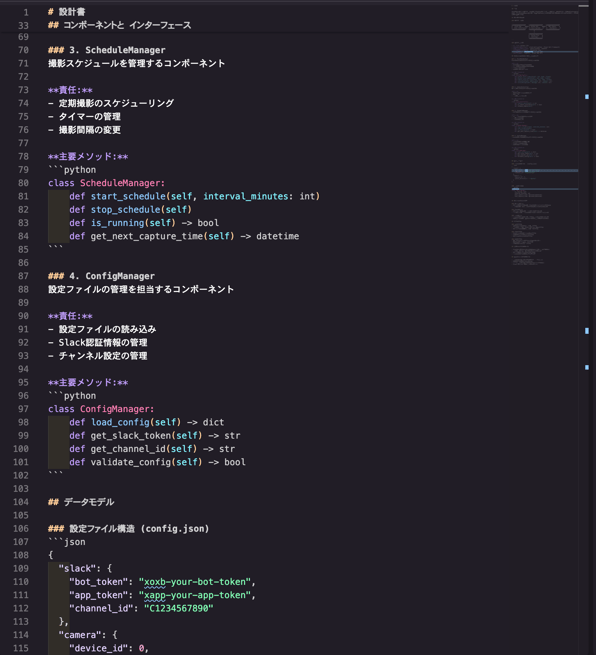
Task: Click the bullet '定期撮影のスケジューリング'
Action: coord(116,103)
